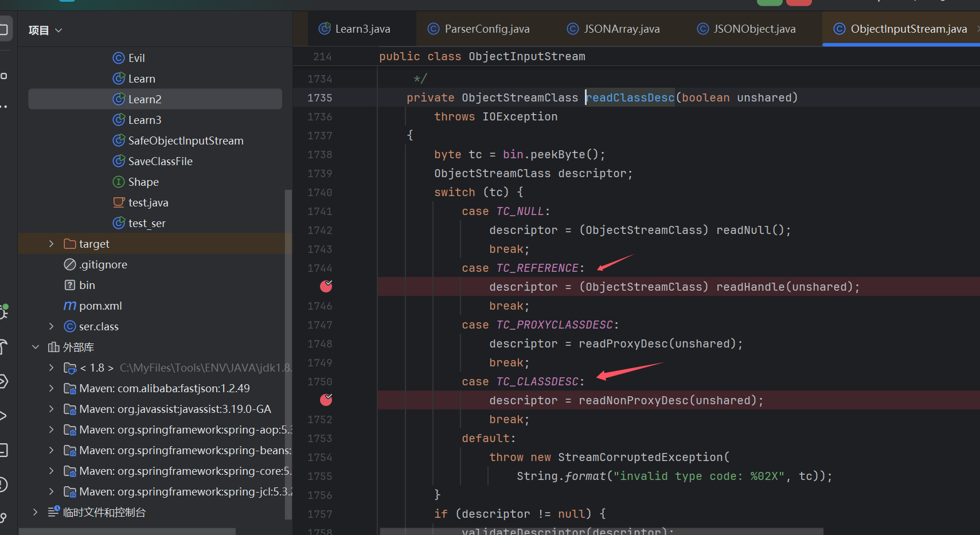
Task: Expand the < 1.8 > JDK node
Action: 52,368
